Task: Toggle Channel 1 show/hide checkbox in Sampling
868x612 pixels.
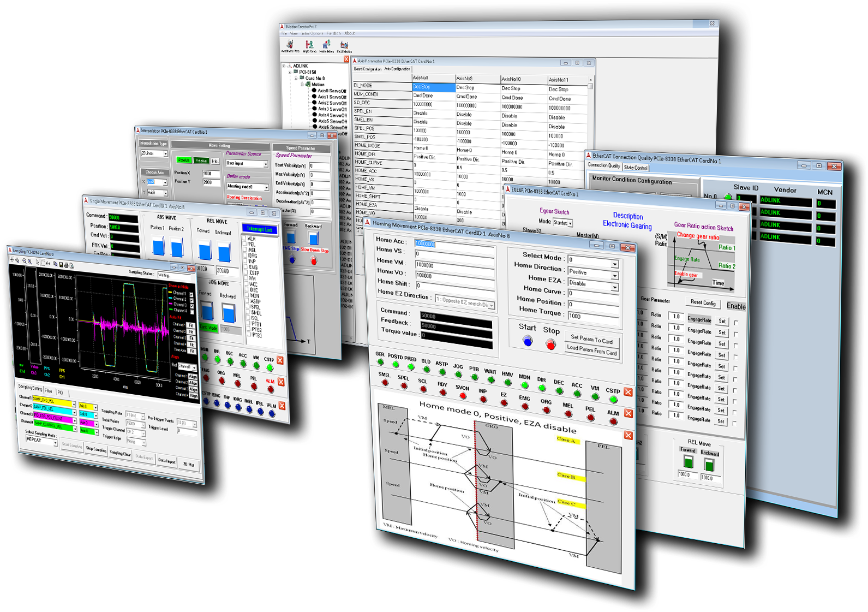Action: (191, 294)
